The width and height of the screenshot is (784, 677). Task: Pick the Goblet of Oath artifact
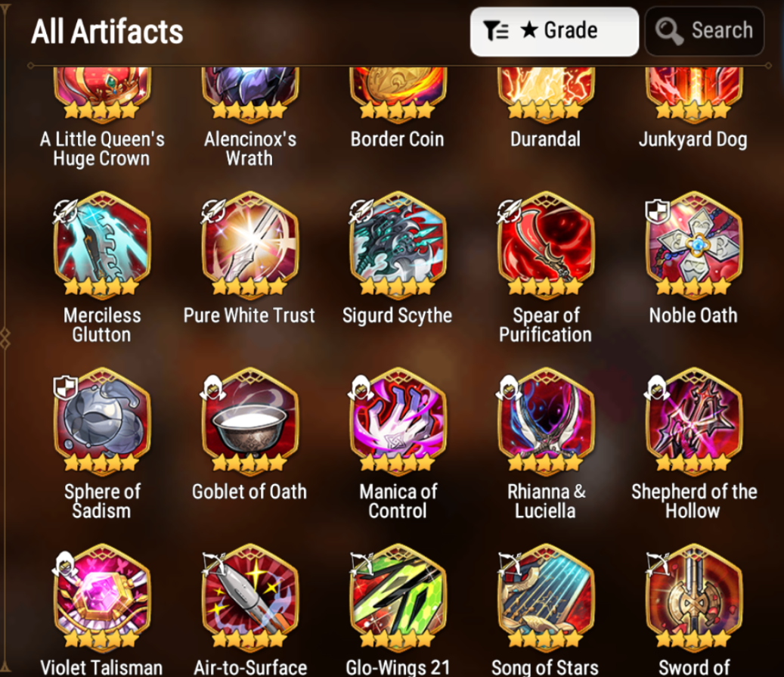pos(249,420)
